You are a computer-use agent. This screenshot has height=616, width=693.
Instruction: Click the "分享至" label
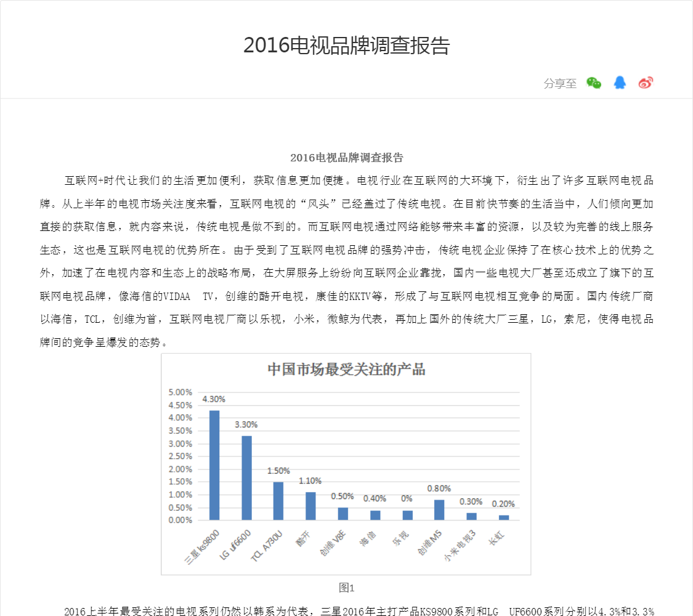(560, 84)
